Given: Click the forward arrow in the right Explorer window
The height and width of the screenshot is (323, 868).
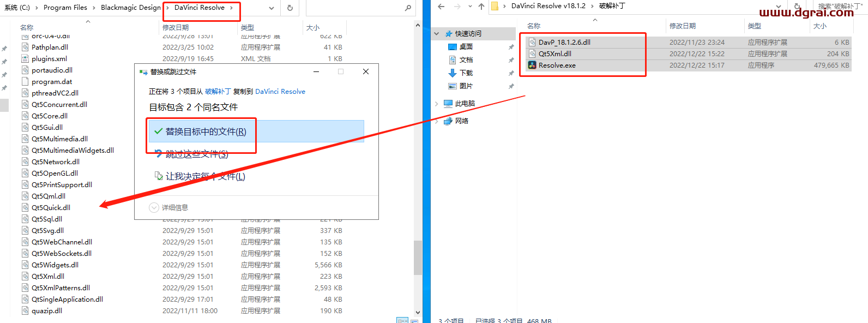Looking at the screenshot, I should 457,7.
